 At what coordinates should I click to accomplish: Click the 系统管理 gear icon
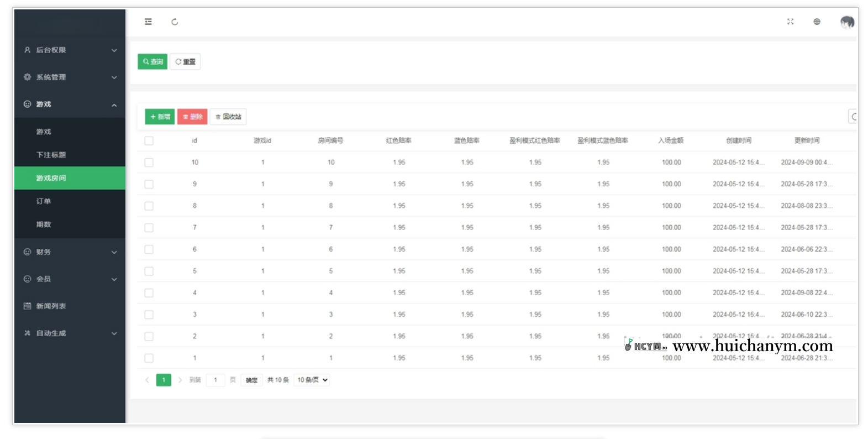[27, 77]
